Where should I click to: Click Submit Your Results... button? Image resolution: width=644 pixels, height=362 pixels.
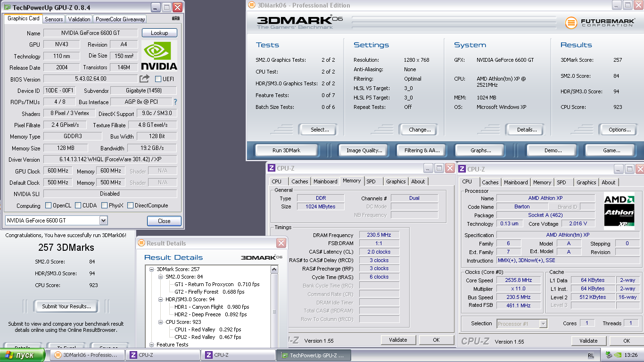pos(66,306)
